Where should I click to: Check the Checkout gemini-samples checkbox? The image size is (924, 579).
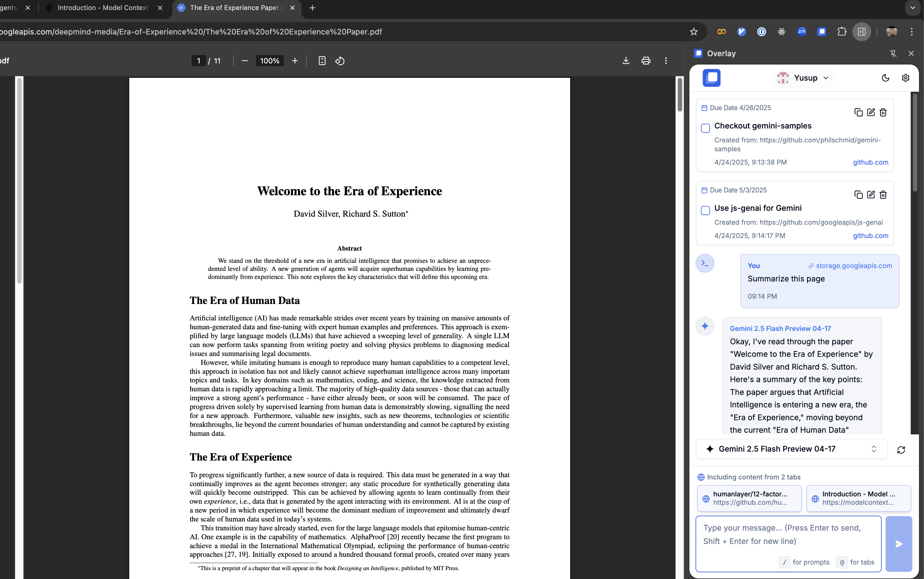tap(705, 128)
